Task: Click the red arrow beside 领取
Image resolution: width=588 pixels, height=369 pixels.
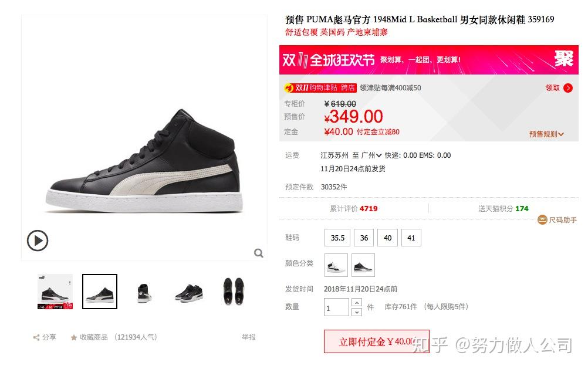Action: click(568, 88)
